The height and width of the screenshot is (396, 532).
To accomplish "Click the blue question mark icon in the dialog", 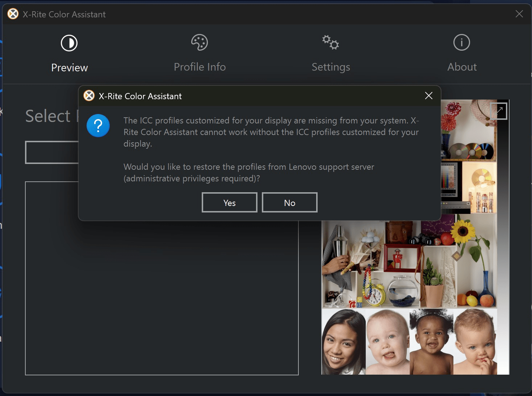I will 98,126.
